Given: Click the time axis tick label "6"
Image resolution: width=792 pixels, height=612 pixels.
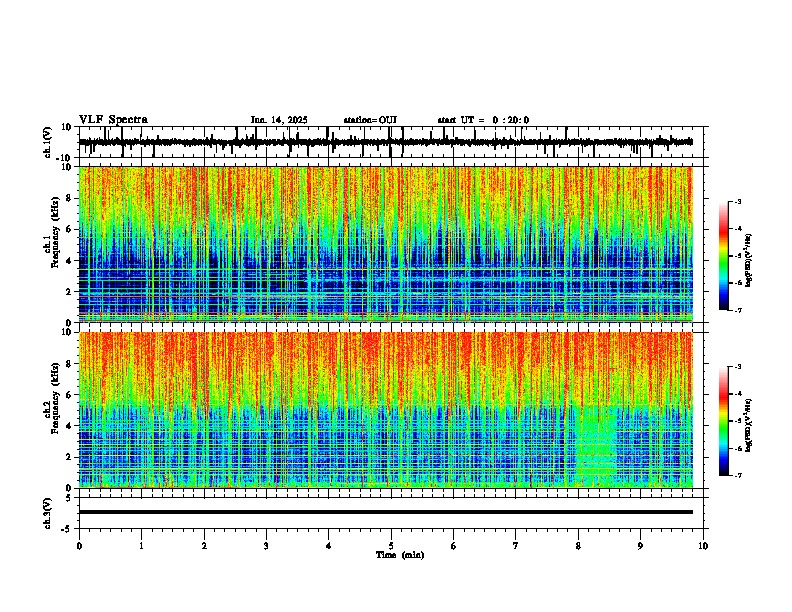Looking at the screenshot, I should 453,546.
